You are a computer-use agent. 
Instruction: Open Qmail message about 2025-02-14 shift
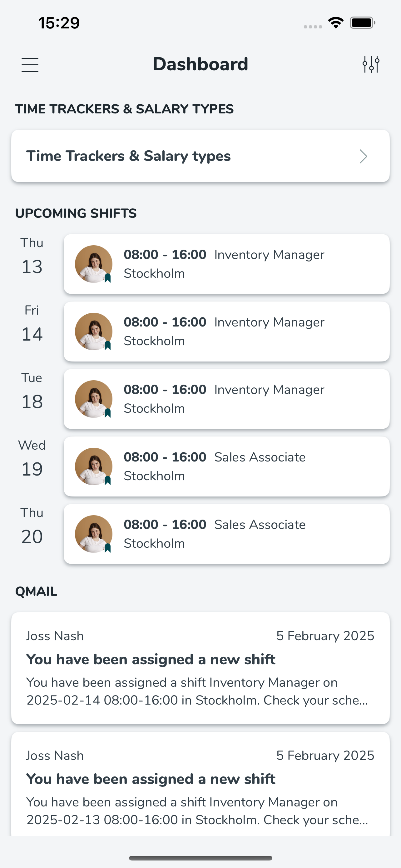pyautogui.click(x=200, y=668)
